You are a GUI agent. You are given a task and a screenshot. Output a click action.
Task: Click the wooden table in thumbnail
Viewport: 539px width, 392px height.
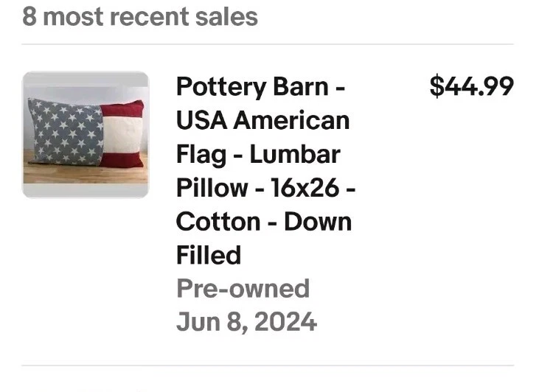tap(59, 173)
